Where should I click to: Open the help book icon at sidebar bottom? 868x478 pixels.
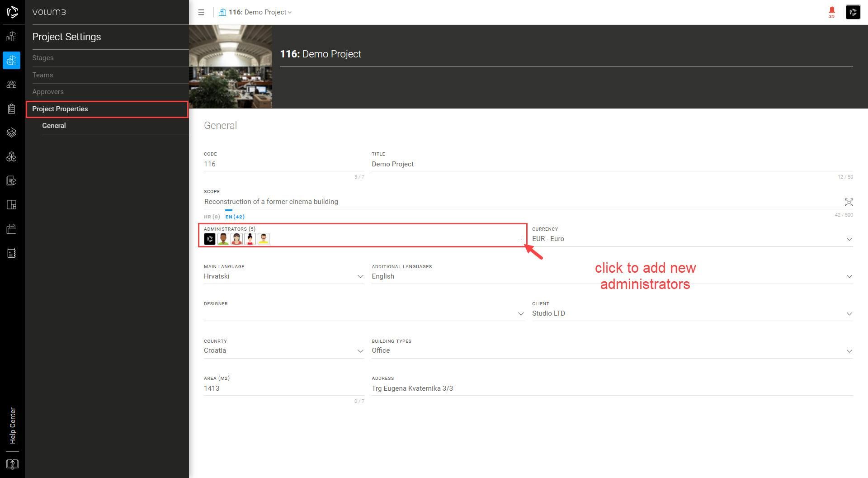click(x=12, y=464)
